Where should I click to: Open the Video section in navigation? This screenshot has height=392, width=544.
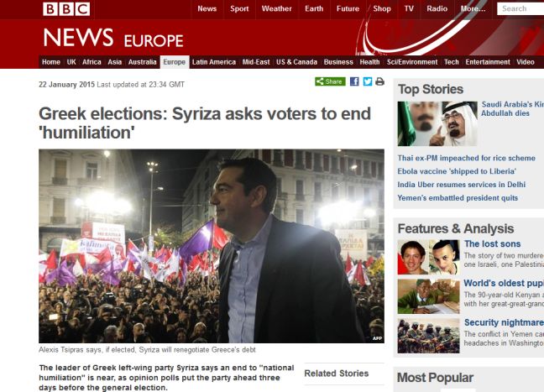526,62
